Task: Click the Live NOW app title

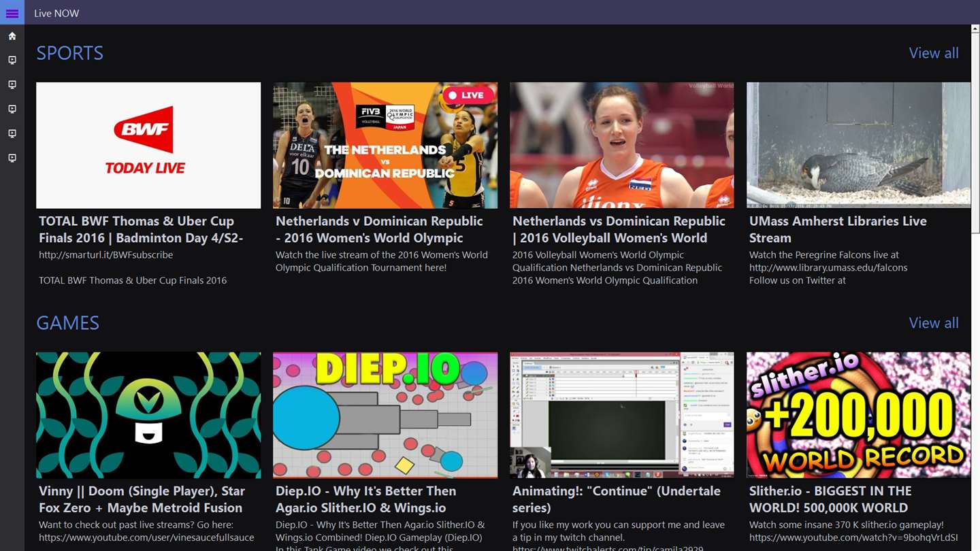Action: [x=56, y=13]
